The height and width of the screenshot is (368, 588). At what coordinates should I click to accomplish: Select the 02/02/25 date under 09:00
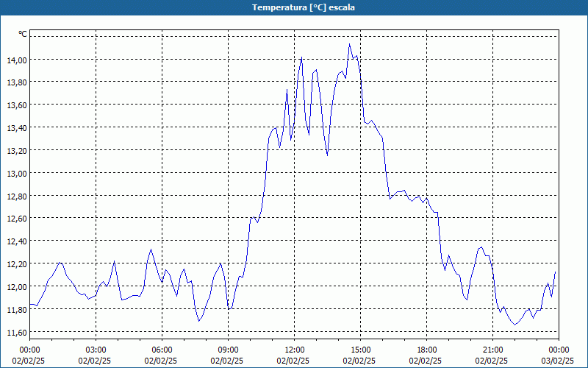tap(227, 361)
